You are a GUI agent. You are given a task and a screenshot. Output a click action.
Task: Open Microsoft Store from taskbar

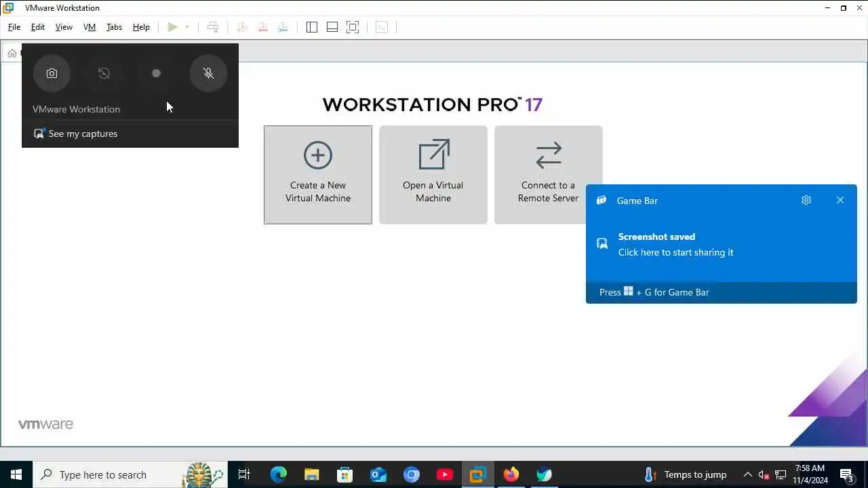[344, 474]
